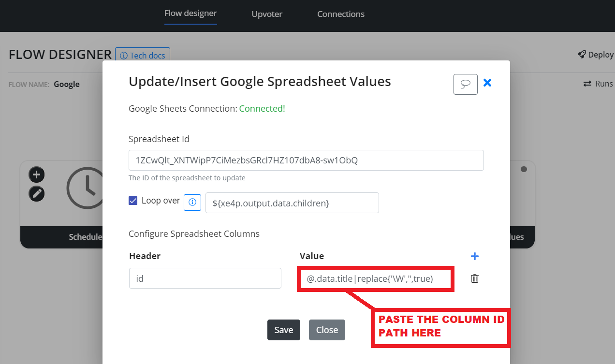The width and height of the screenshot is (615, 364).
Task: Click the Close button in dialog
Action: point(327,330)
